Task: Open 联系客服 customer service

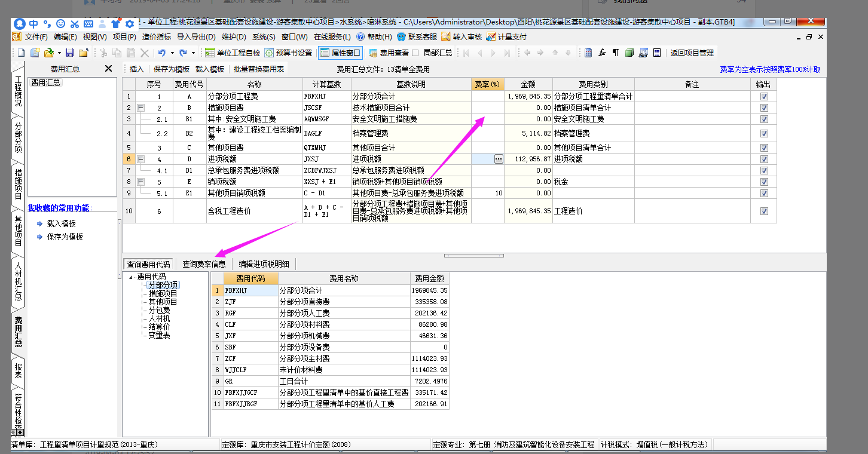Action: 417,37
